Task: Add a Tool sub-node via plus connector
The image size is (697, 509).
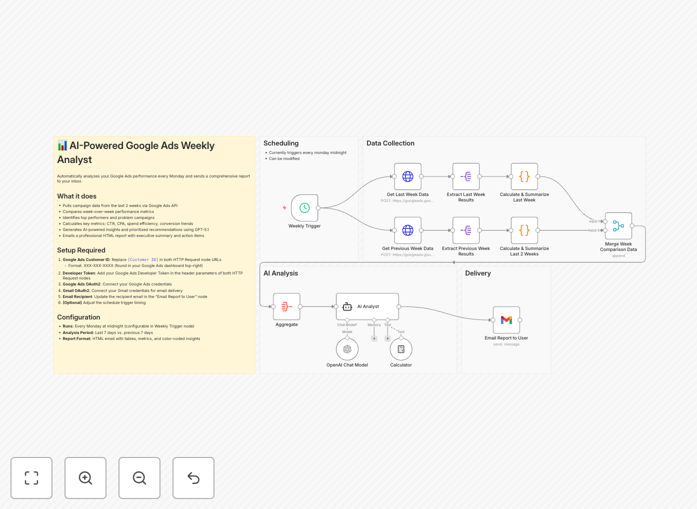Action: (x=388, y=339)
